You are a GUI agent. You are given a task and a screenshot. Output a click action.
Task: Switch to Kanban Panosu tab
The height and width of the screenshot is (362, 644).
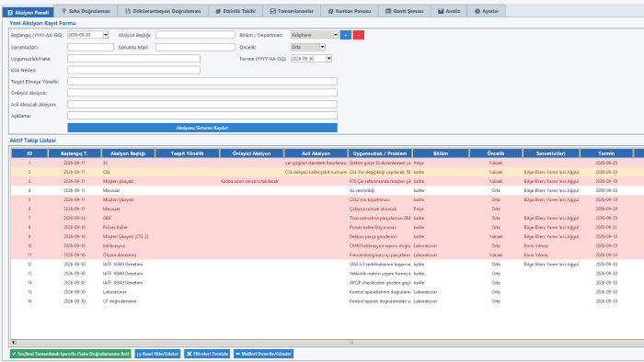click(349, 11)
